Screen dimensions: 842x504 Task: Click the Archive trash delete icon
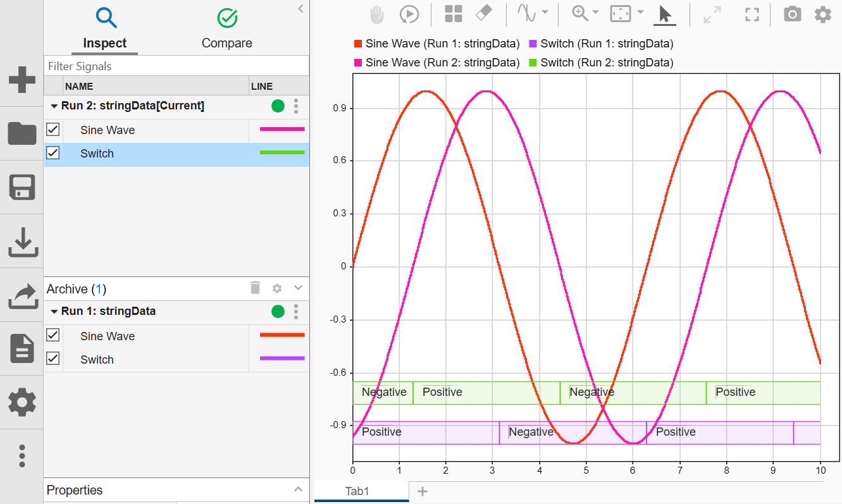coord(255,288)
